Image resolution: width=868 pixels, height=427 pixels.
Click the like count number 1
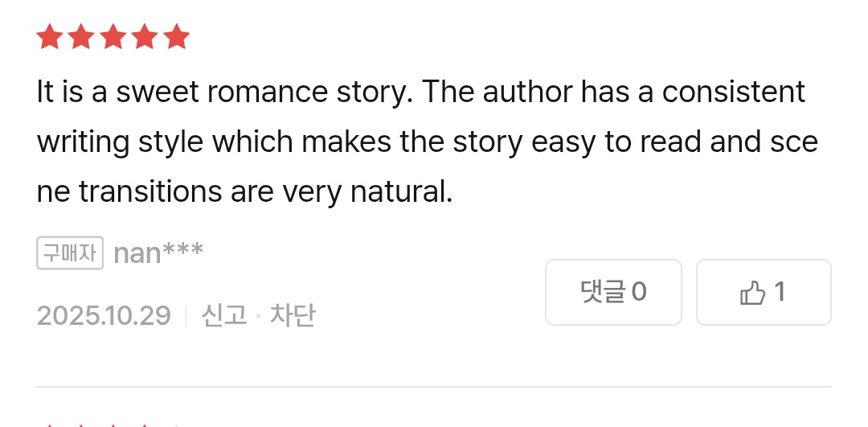pos(780,292)
